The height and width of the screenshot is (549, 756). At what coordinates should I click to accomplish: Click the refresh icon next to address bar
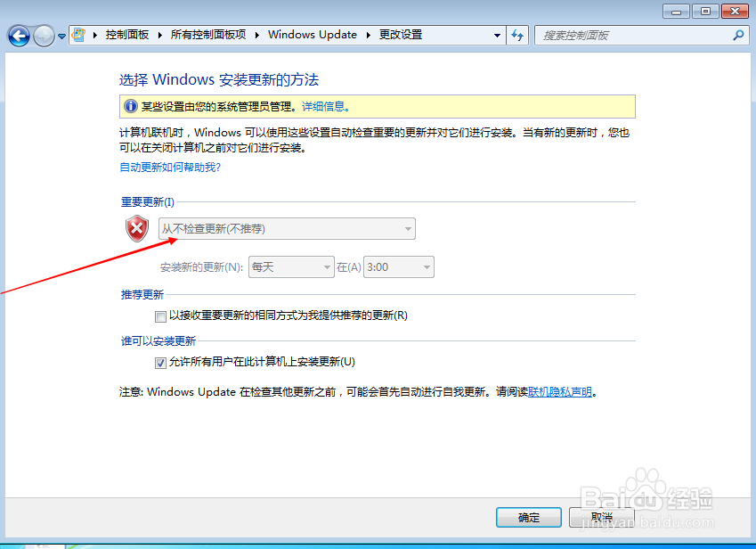click(517, 36)
